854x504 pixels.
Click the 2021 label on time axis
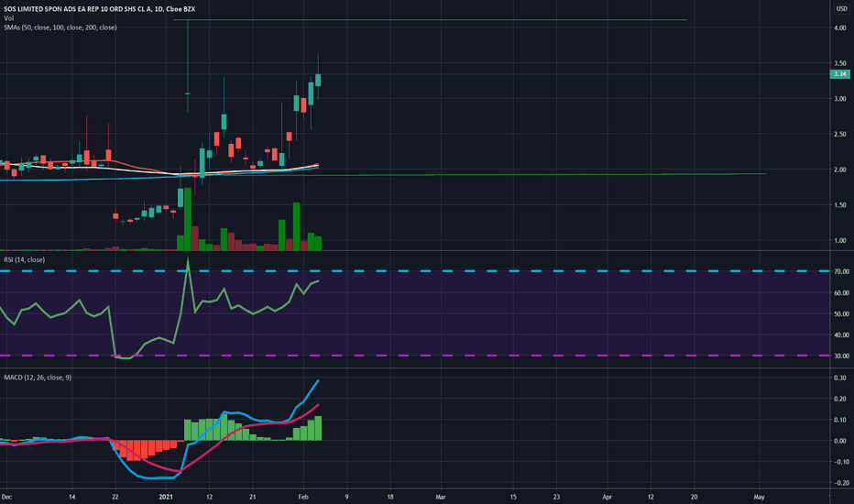(x=166, y=497)
